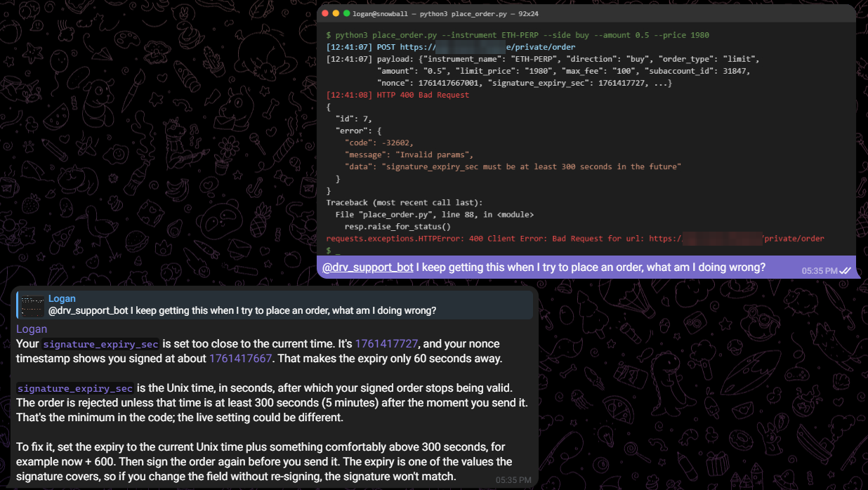Click the double-check read receipt icon
Image resolution: width=868 pixels, height=490 pixels.
click(846, 270)
